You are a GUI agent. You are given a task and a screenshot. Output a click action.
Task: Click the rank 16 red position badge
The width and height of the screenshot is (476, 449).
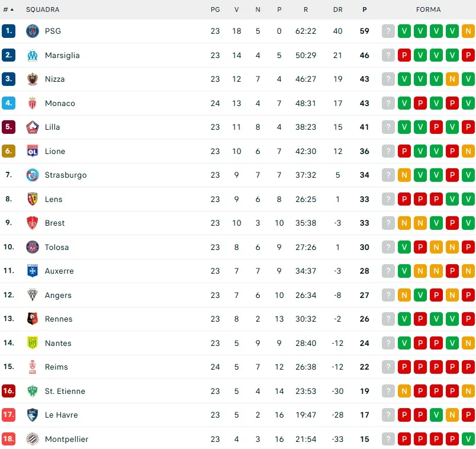point(8,391)
